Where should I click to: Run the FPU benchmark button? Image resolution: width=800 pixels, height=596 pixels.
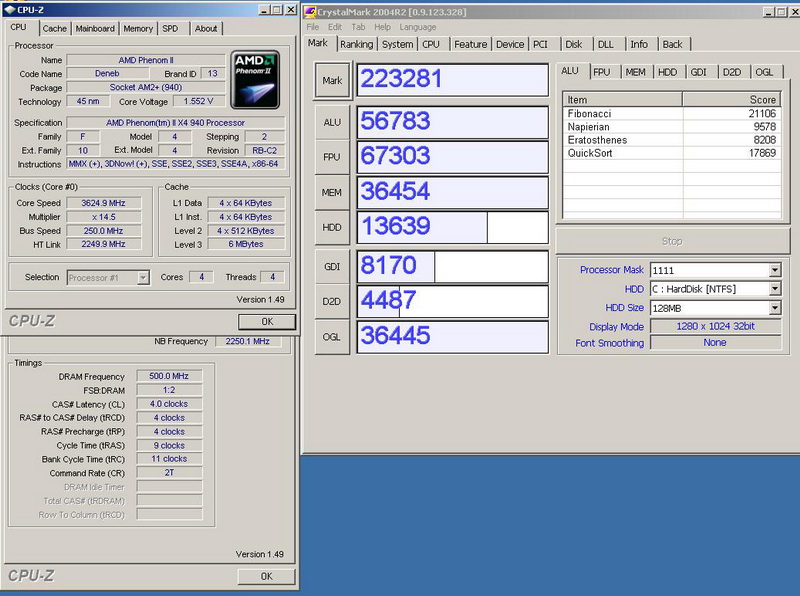click(x=332, y=157)
